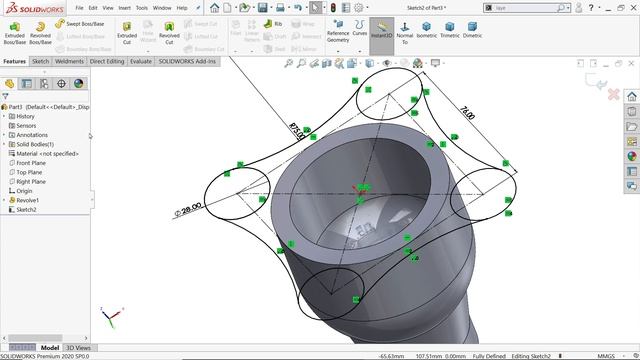Click Zoom to Area magnifier icon
This screenshot has width=640, height=360.
click(301, 63)
